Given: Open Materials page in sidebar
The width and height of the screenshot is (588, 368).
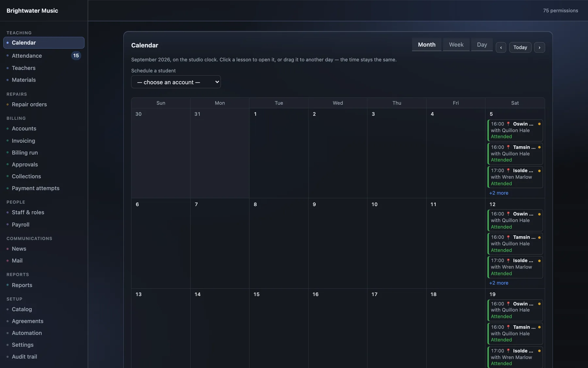Looking at the screenshot, I should 44,80.
